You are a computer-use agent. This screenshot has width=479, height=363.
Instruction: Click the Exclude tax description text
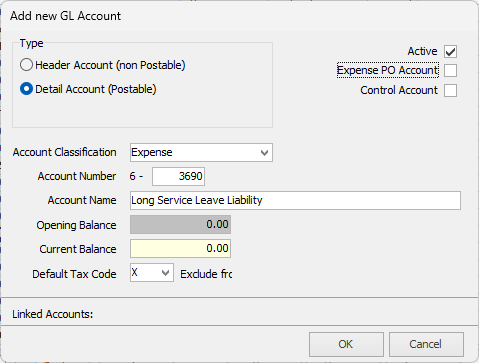tap(206, 274)
